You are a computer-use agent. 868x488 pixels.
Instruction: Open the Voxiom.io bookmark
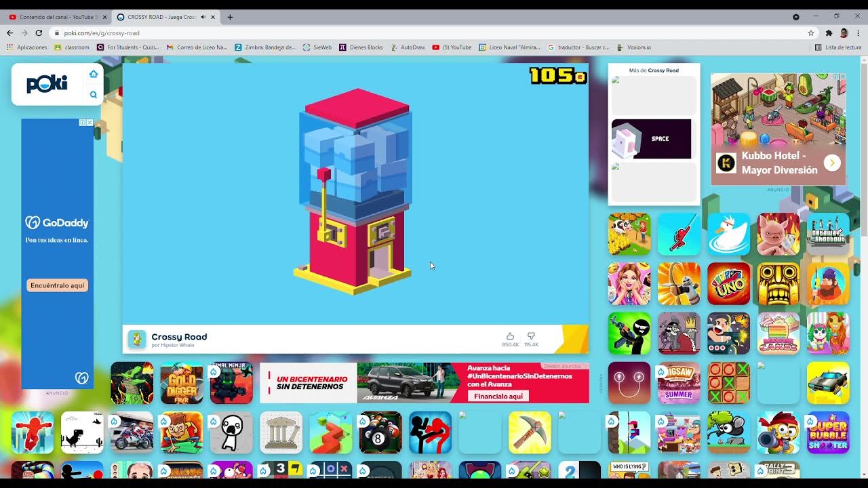pos(635,47)
